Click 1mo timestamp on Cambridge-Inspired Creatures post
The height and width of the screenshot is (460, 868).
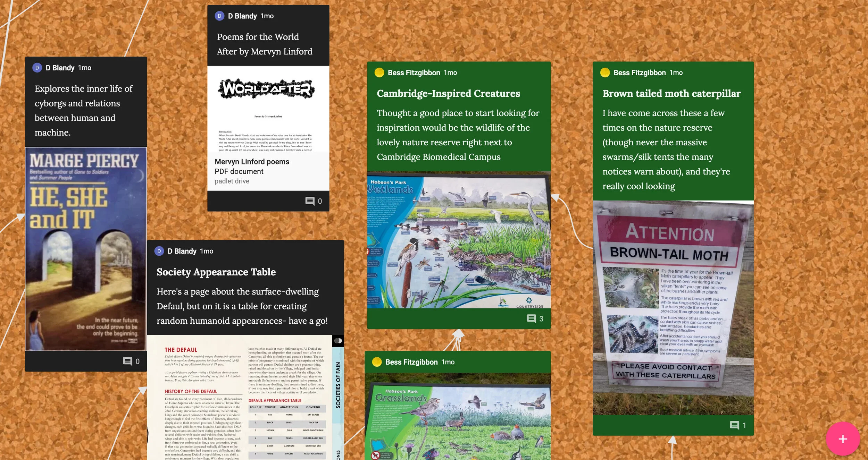[x=450, y=73]
